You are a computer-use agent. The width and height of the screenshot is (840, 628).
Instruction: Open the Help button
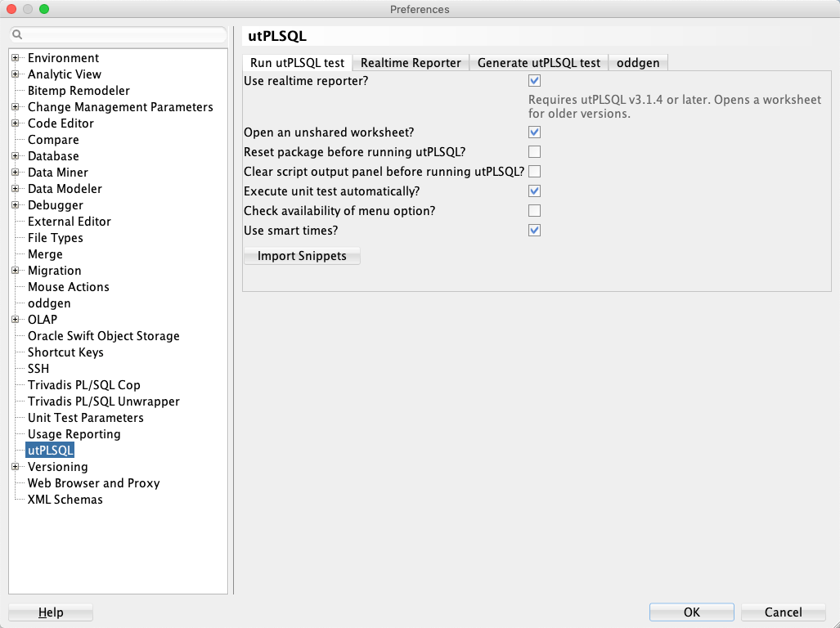[51, 612]
